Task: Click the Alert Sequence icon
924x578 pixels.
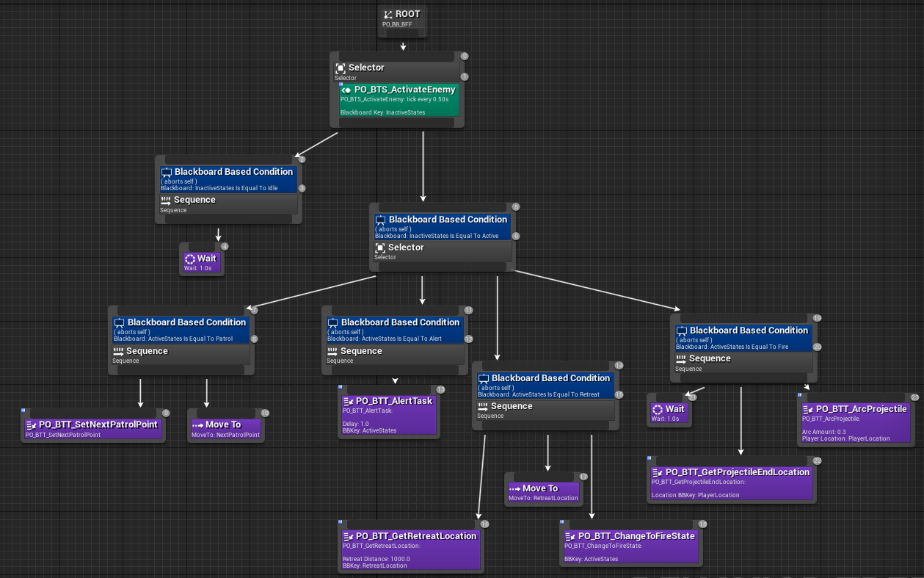Action: pos(332,352)
